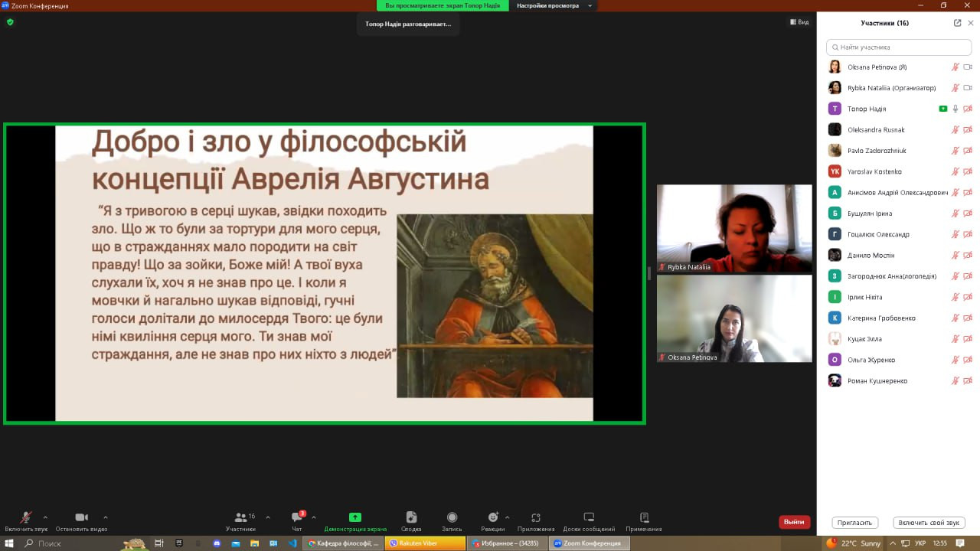Turn off camera with Остановить видео
Screen dimensions: 980x551
click(81, 518)
